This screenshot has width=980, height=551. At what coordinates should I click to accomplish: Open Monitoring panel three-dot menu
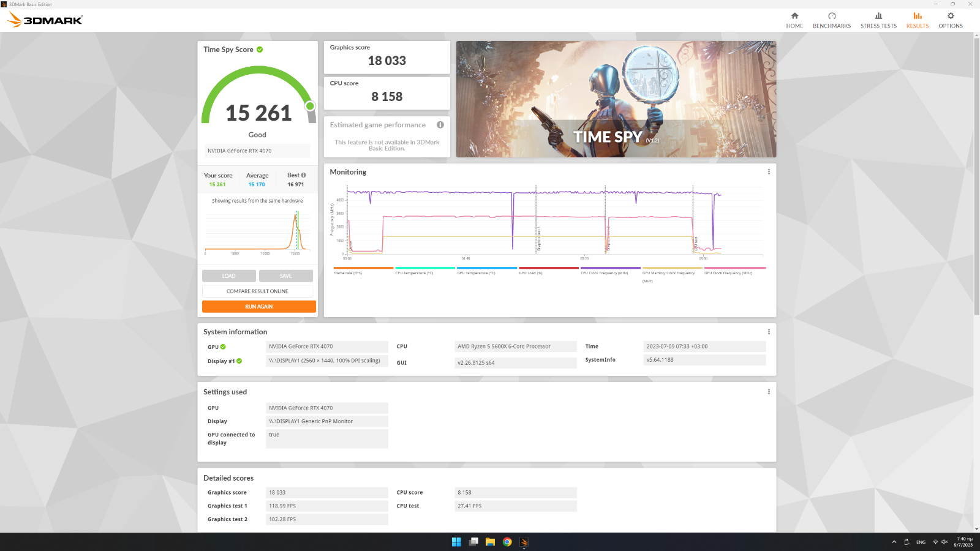click(x=769, y=172)
